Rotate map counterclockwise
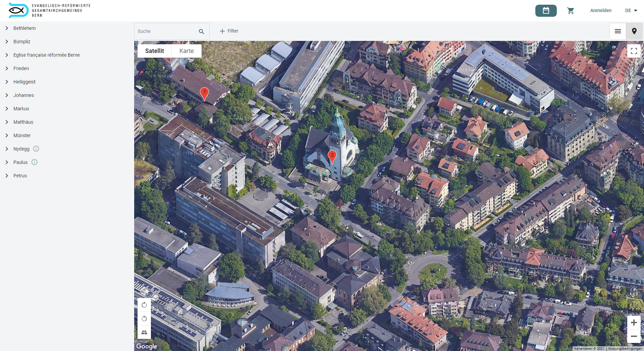Screen dimensions: 644x351 click(144, 318)
